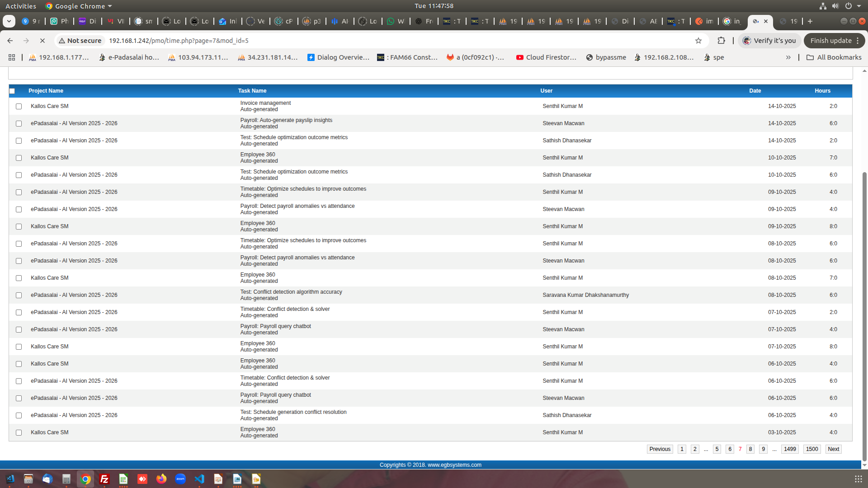Screen dimensions: 868x488
Task: Go back with browser back arrow
Action: (10, 41)
